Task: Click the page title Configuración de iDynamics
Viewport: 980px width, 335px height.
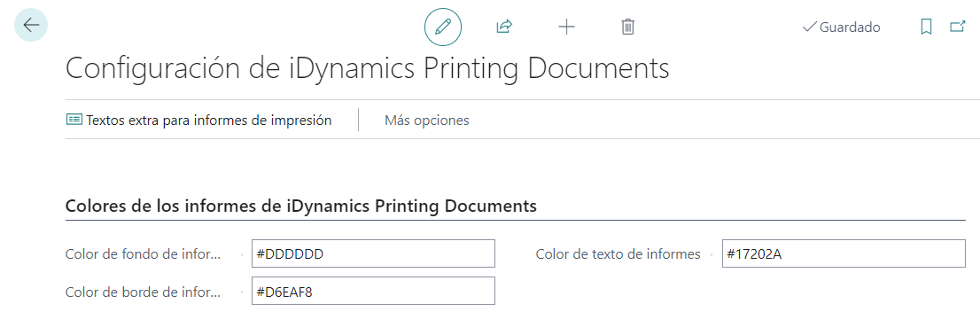Action: (368, 68)
